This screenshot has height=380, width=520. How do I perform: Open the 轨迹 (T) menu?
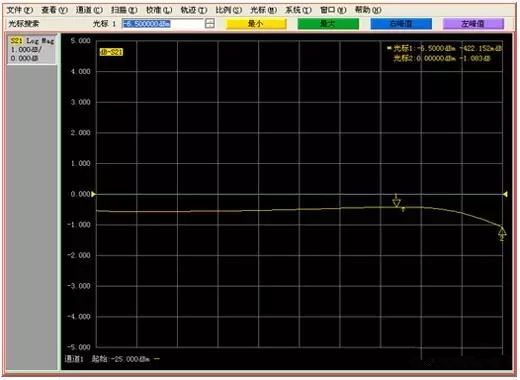[x=194, y=10]
